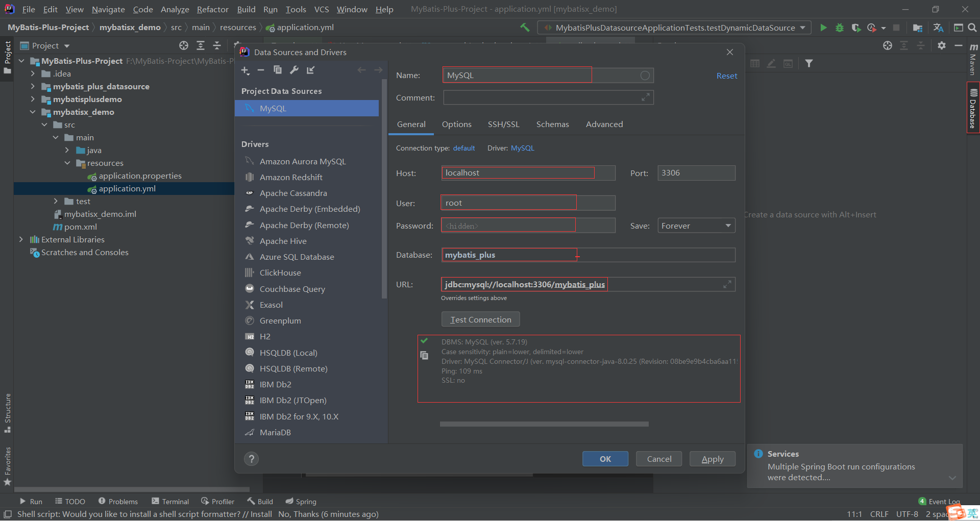Click into the Database name field

[589, 255]
